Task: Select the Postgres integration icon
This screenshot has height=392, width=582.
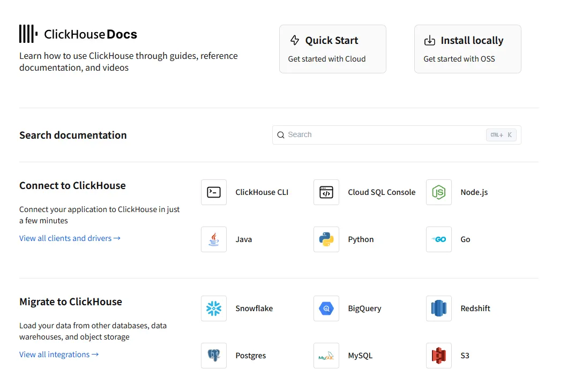Action: pyautogui.click(x=214, y=355)
